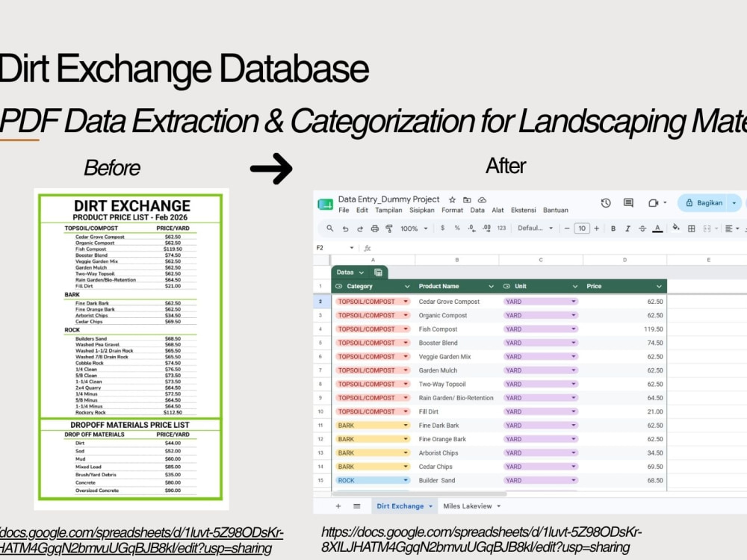The height and width of the screenshot is (560, 747).
Task: Undo the last action
Action: (x=345, y=228)
